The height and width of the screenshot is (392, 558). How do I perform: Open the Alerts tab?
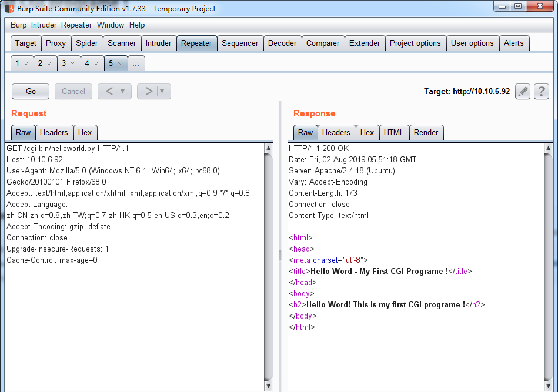point(514,43)
